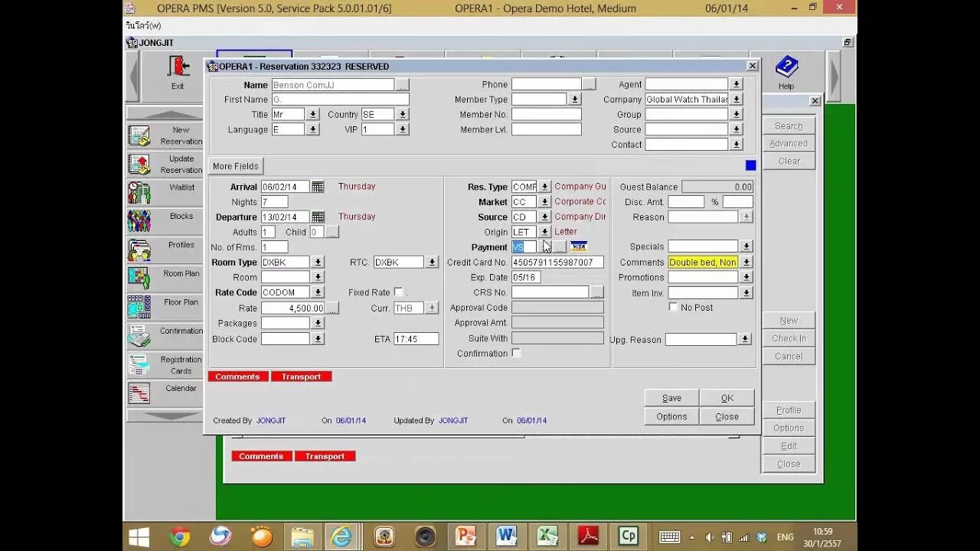980x551 pixels.
Task: Expand the Market dropdown
Action: click(x=544, y=202)
